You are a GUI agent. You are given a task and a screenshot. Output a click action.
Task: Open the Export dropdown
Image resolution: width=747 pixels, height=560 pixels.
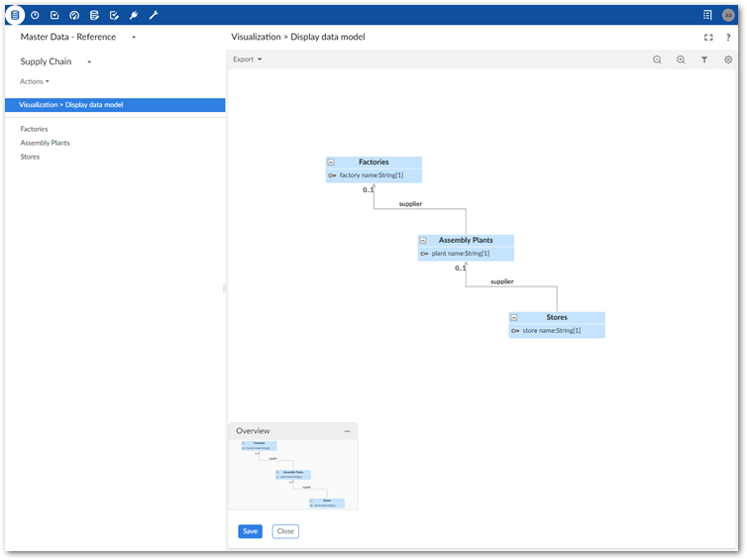point(248,59)
